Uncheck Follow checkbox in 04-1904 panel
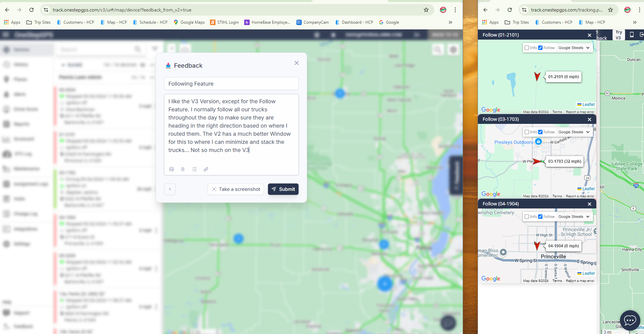This screenshot has width=644, height=334. [x=540, y=217]
